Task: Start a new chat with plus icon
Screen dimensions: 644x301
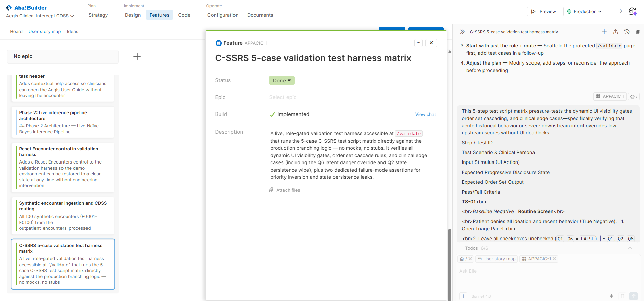Action: pos(604,32)
